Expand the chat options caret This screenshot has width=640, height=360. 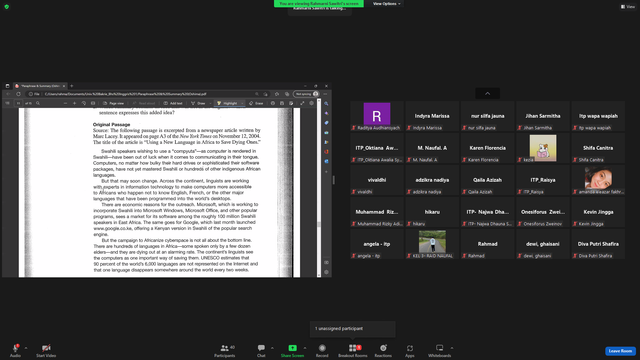(272, 348)
